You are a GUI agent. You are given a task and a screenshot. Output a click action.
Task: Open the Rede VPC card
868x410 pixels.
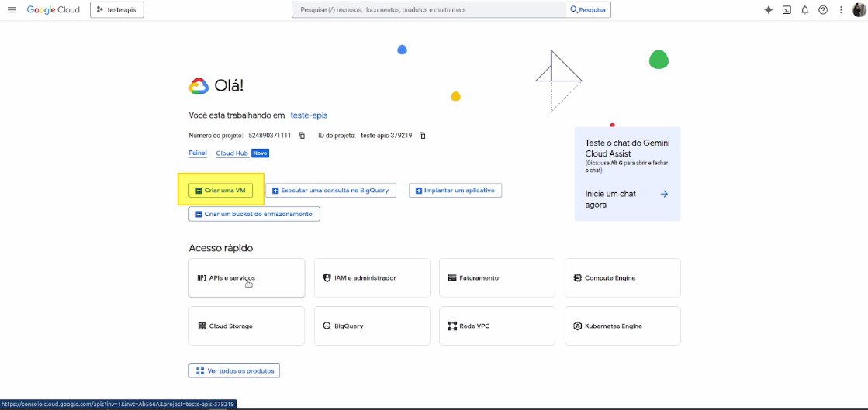click(497, 326)
